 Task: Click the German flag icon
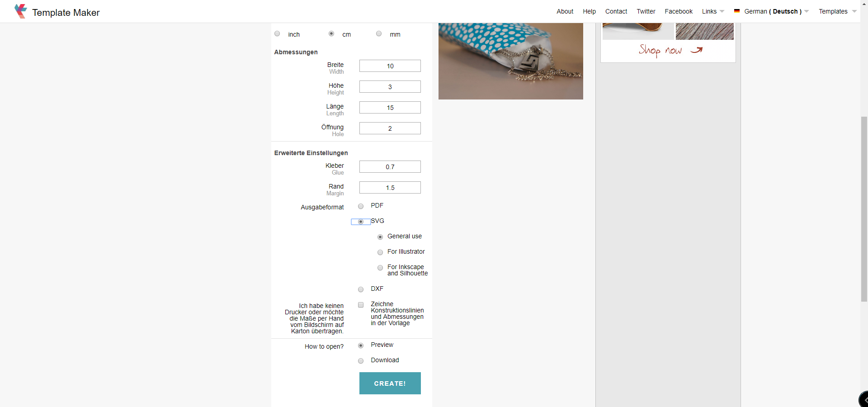[x=736, y=11]
